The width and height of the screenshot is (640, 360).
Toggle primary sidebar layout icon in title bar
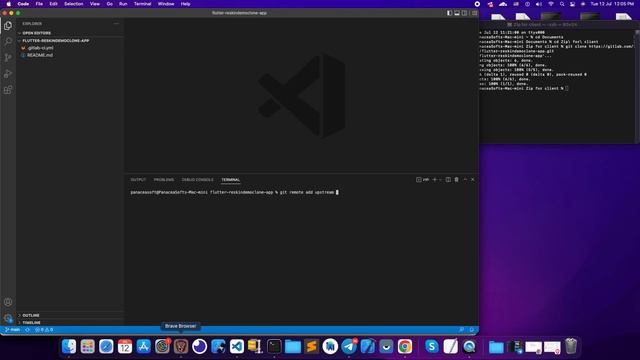pos(449,13)
